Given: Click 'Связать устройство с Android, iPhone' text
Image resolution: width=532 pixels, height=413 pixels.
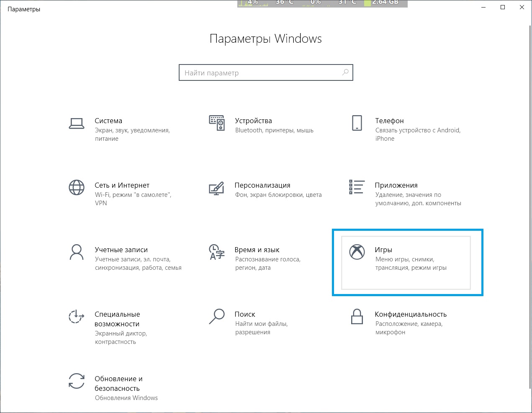Looking at the screenshot, I should [x=418, y=134].
